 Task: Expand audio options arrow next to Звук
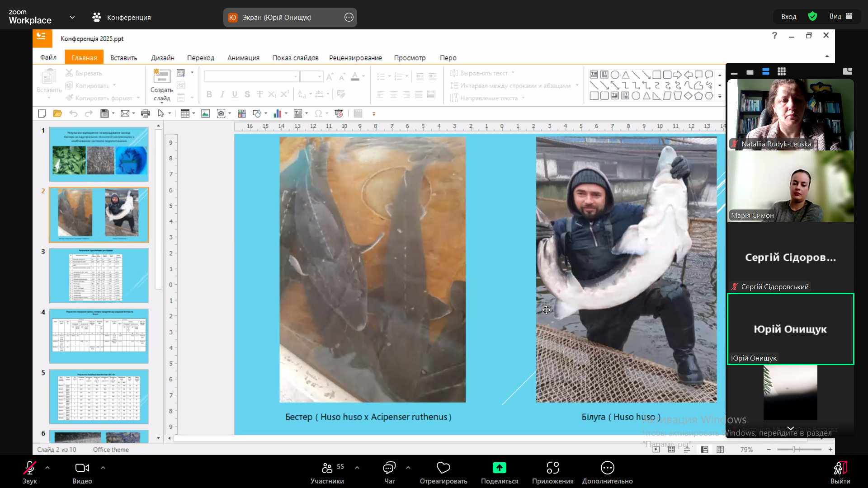click(x=47, y=468)
